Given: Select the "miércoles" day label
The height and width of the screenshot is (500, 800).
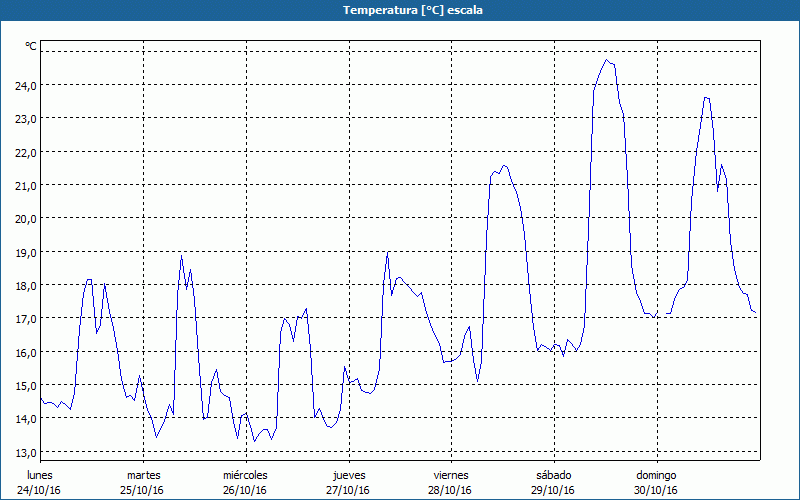Looking at the screenshot, I should 245,475.
